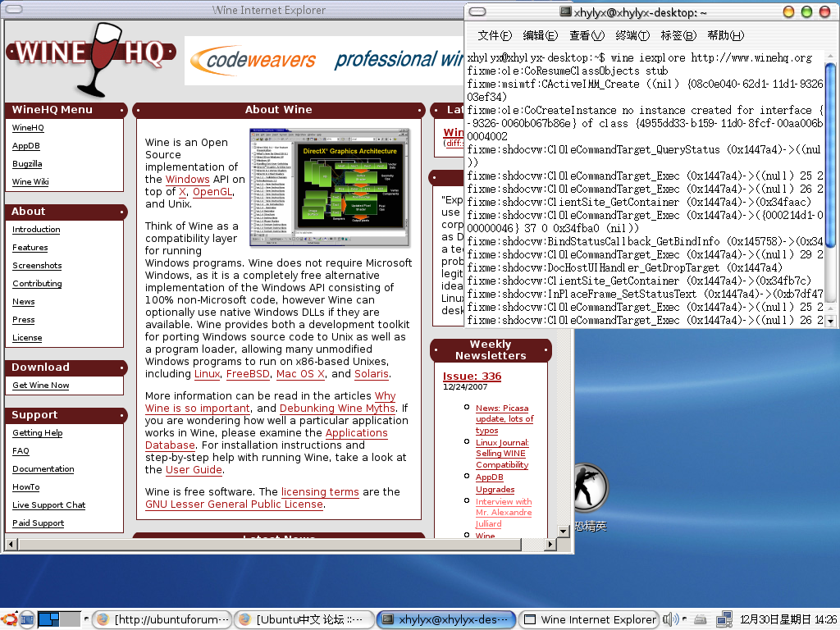Viewport: 840px width, 630px height.
Task: Open the Screenshots link
Action: pos(37,265)
